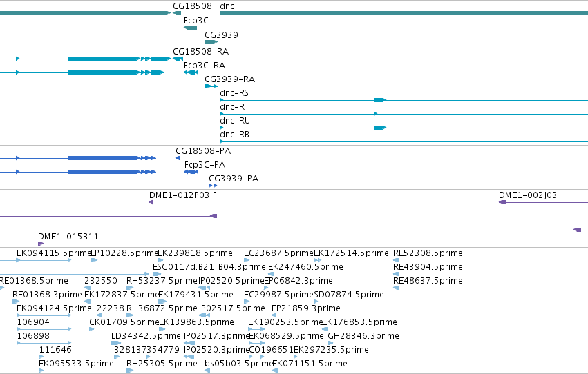Select the ESG0117d.B21_B04.3prime EST label

(x=209, y=267)
